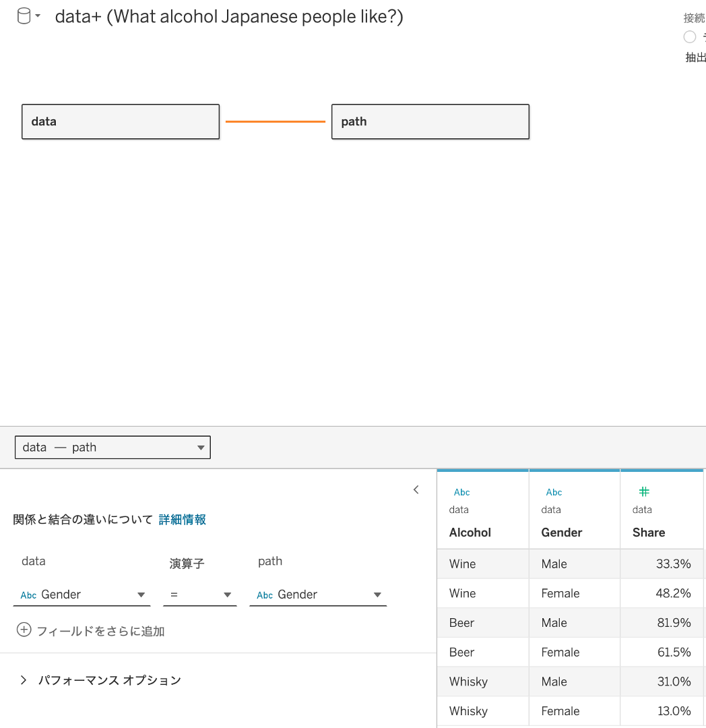706x728 pixels.
Task: Select the live connection radio button
Action: coord(690,36)
